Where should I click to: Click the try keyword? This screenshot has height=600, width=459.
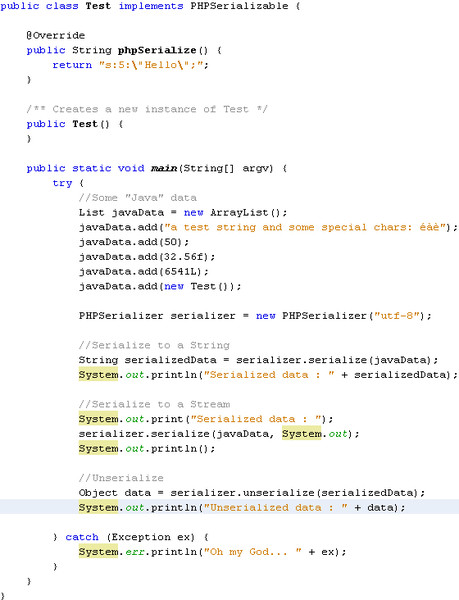[62, 183]
